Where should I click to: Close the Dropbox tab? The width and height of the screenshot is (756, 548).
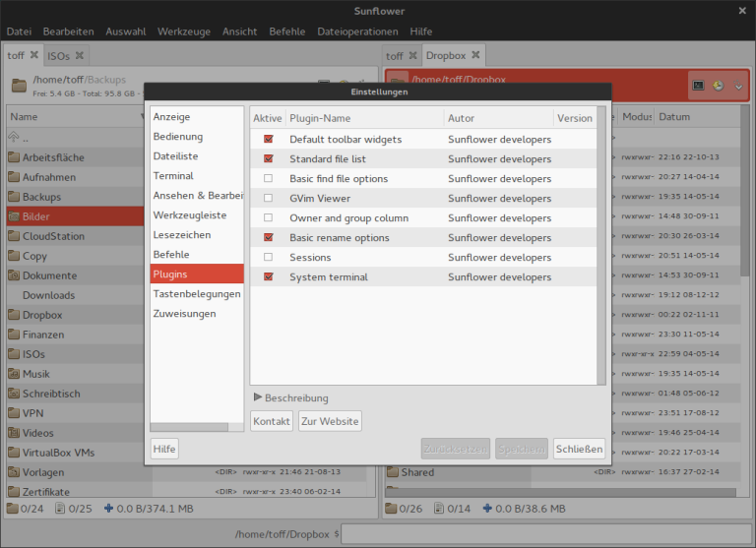(x=475, y=55)
